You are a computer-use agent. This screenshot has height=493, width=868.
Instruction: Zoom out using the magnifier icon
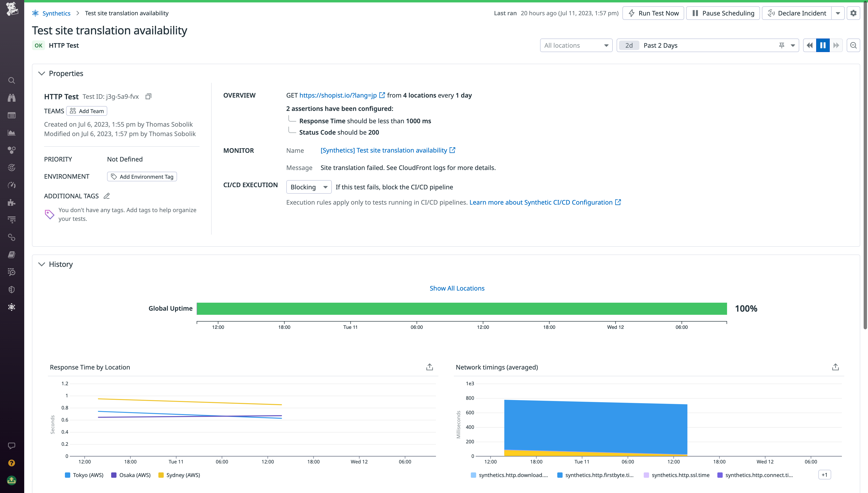coord(853,45)
